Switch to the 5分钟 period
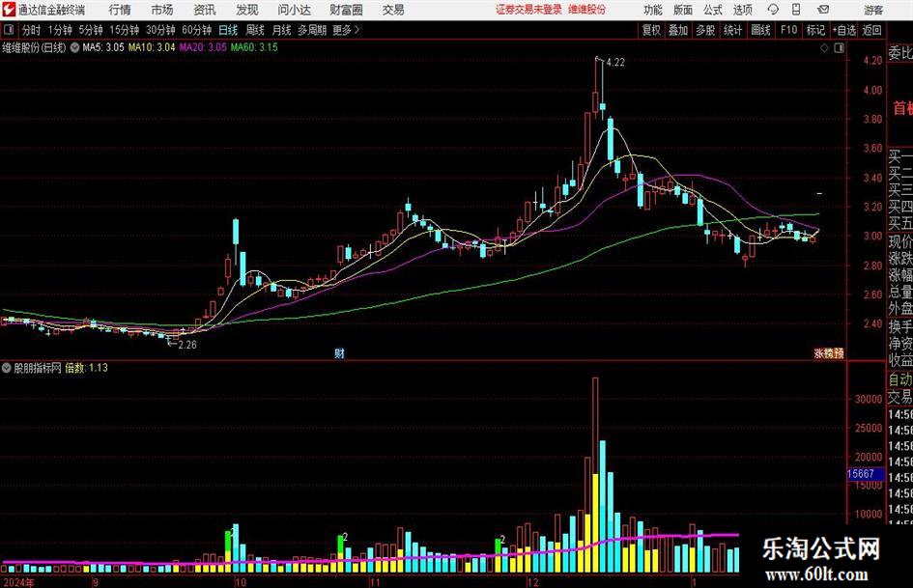 point(91,30)
